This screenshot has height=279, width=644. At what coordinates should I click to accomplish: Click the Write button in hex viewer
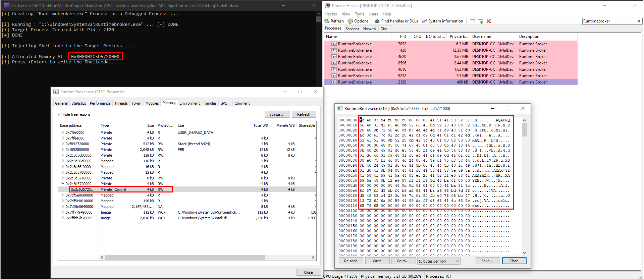click(377, 261)
